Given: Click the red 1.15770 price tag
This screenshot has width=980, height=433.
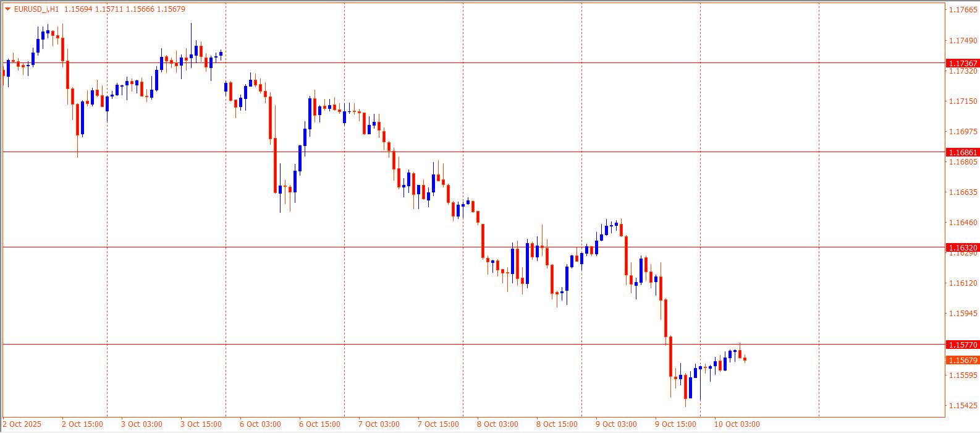Looking at the screenshot, I should [x=963, y=345].
